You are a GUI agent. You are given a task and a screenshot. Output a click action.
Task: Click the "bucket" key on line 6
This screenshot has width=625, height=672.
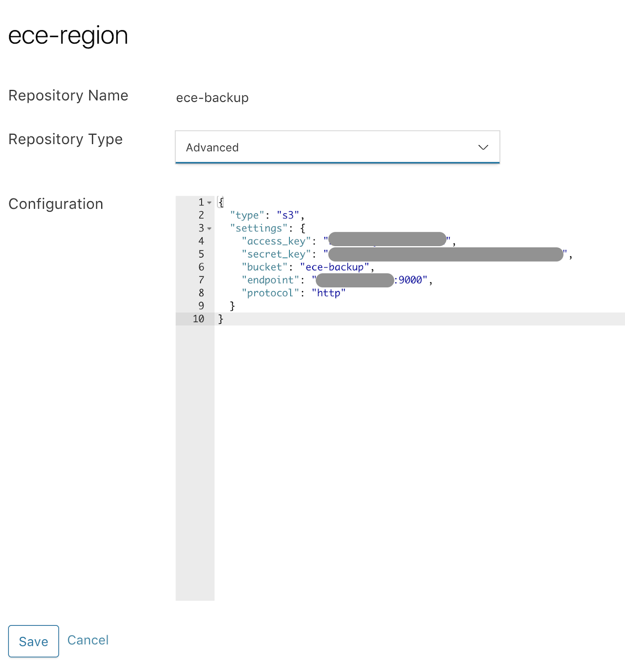pyautogui.click(x=265, y=267)
